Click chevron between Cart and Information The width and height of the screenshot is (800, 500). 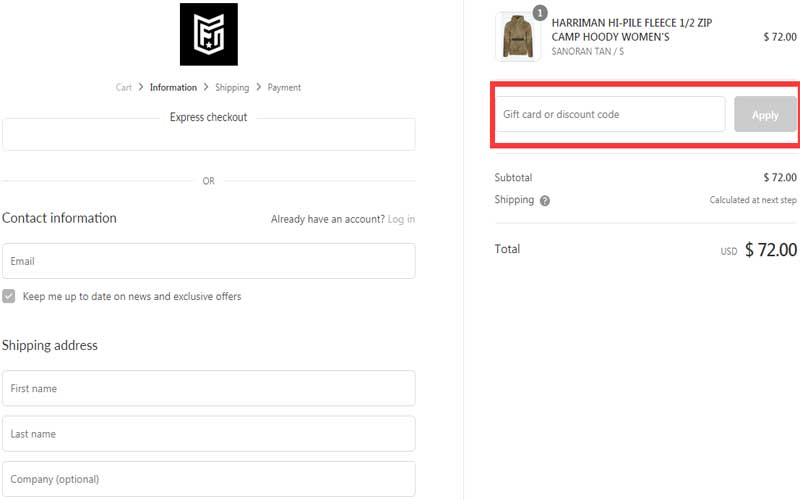pos(141,88)
